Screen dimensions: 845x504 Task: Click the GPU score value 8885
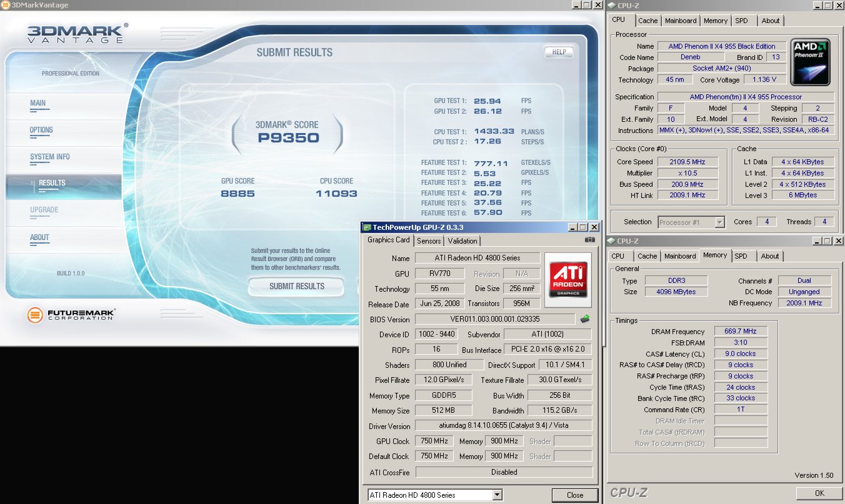click(237, 194)
